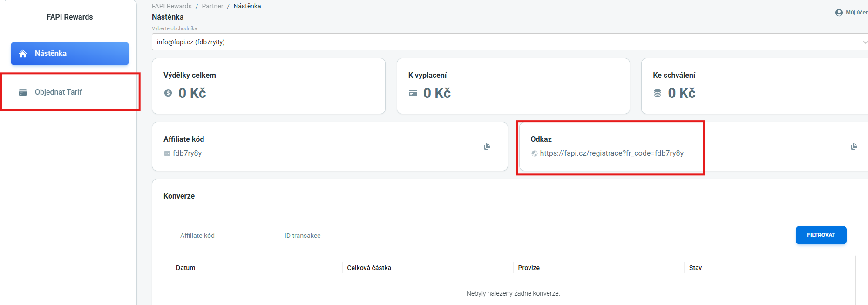The height and width of the screenshot is (305, 868).
Task: Sort by Stav column header
Action: coord(695,268)
